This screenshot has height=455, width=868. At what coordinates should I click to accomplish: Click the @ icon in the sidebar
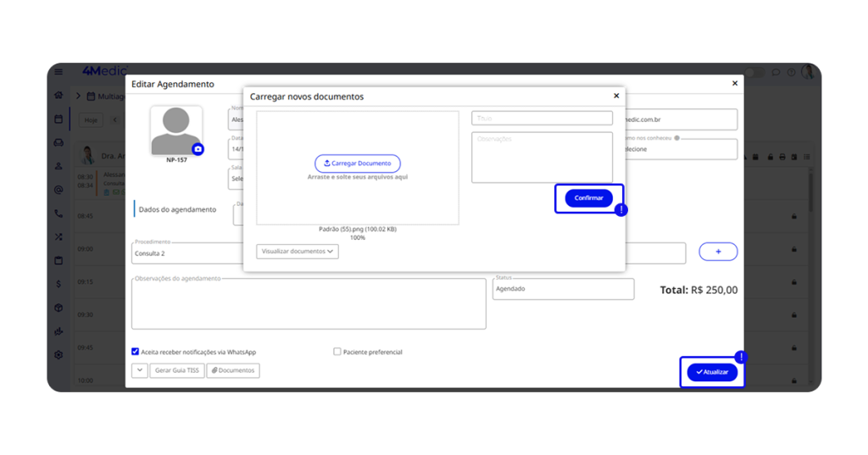pyautogui.click(x=58, y=190)
